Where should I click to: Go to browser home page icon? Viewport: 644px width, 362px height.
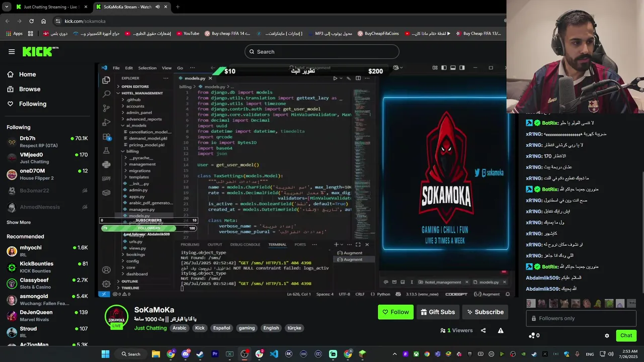pos(44,21)
